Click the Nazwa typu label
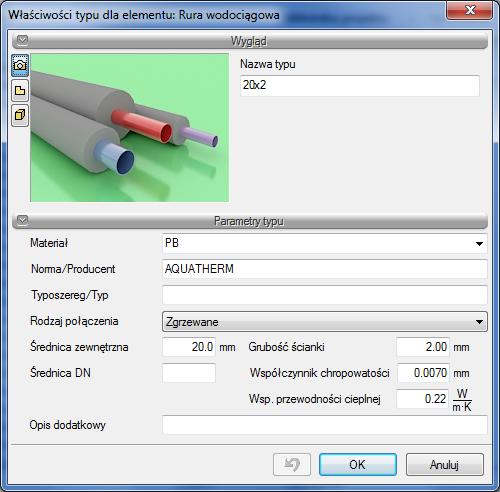Image resolution: width=500 pixels, height=492 pixels. 268,64
